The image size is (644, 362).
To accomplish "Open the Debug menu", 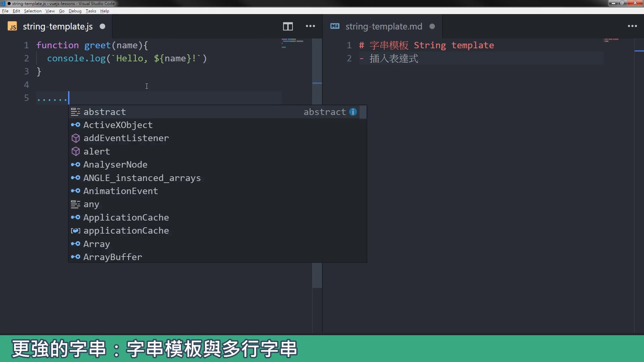I will point(75,11).
